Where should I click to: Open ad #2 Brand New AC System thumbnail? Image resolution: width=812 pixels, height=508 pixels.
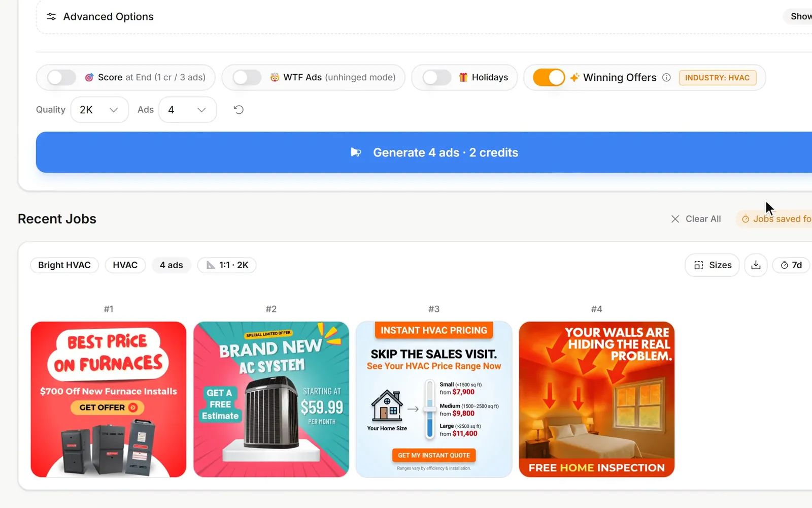271,399
